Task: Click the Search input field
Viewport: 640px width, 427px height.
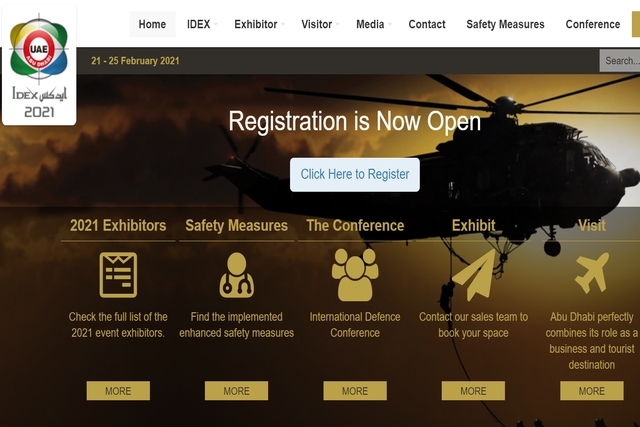Action: click(x=620, y=60)
